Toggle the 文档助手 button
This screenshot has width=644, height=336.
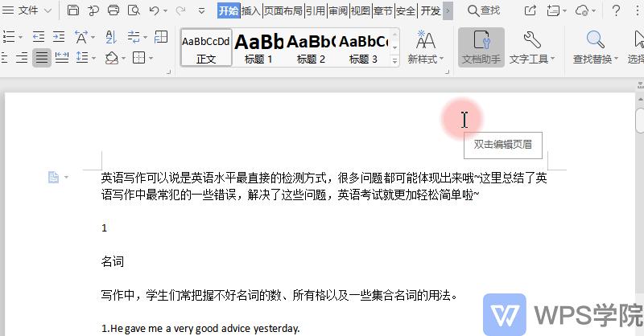[481, 47]
